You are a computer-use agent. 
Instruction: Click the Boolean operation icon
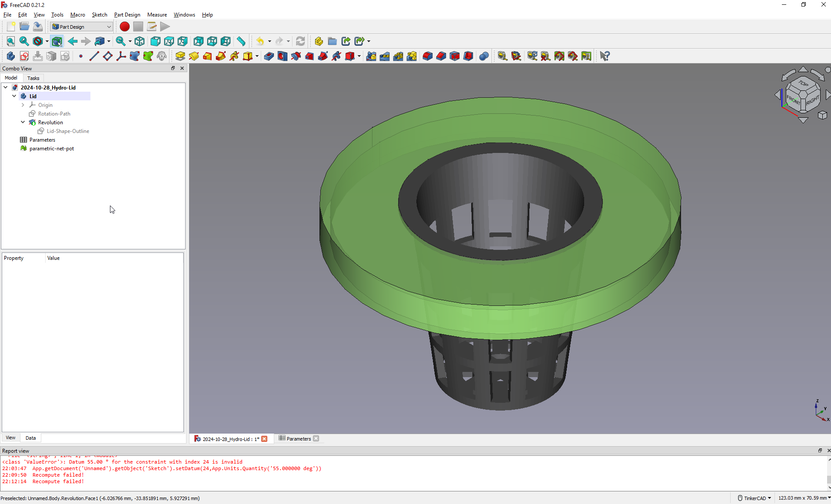click(x=484, y=56)
